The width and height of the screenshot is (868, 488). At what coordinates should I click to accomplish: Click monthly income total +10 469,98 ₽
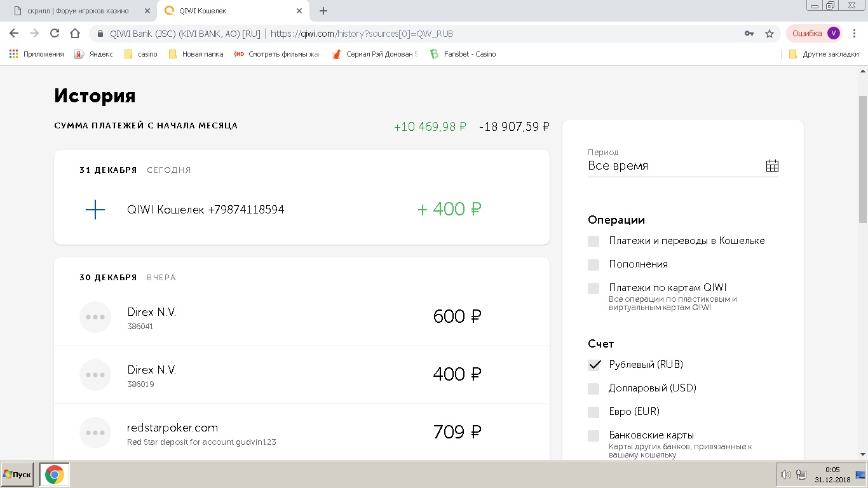[x=430, y=127]
